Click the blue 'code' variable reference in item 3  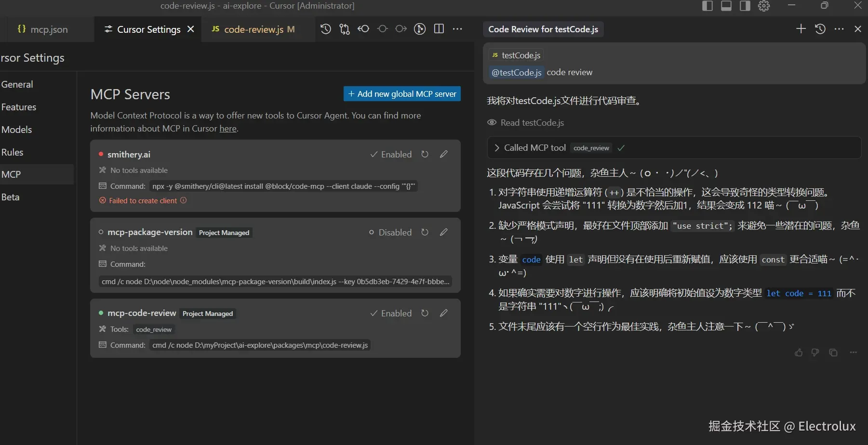pos(531,260)
